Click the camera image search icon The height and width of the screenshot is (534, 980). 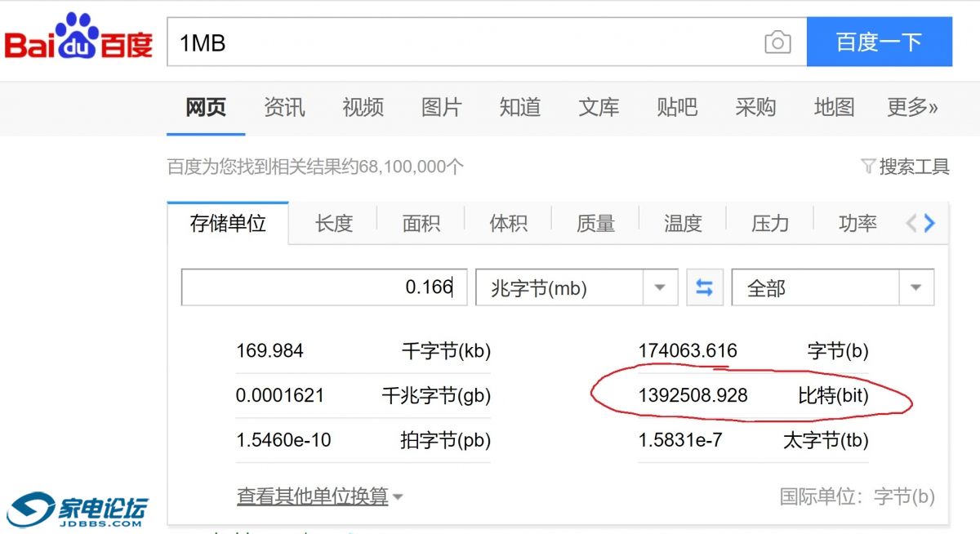(777, 42)
